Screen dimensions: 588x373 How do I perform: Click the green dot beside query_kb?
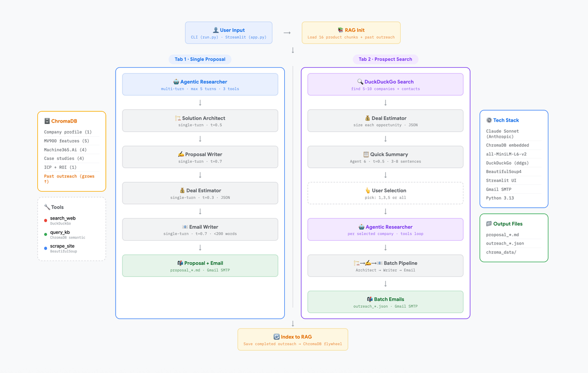pyautogui.click(x=46, y=235)
